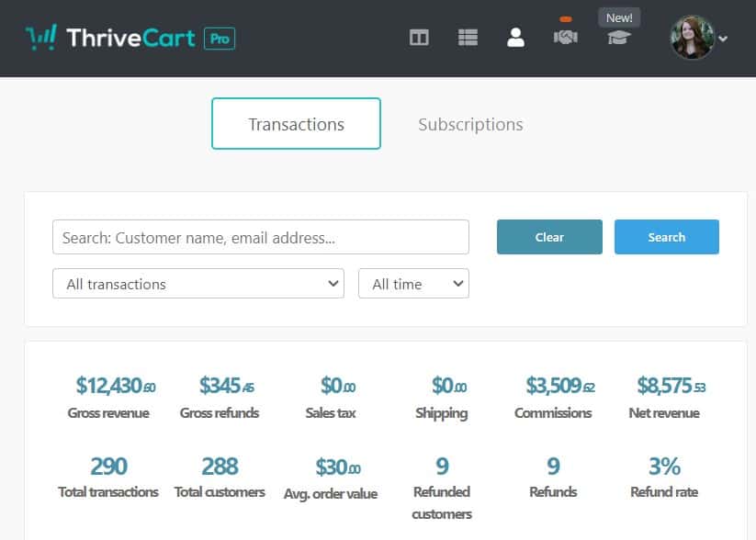Focus the customer name search field
The width and height of the screenshot is (756, 540).
261,237
